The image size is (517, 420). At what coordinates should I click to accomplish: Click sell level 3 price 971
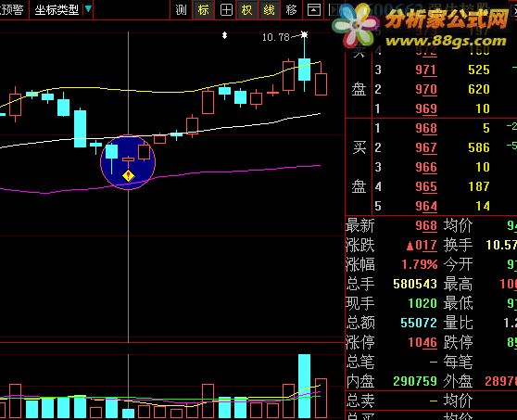pyautogui.click(x=426, y=70)
